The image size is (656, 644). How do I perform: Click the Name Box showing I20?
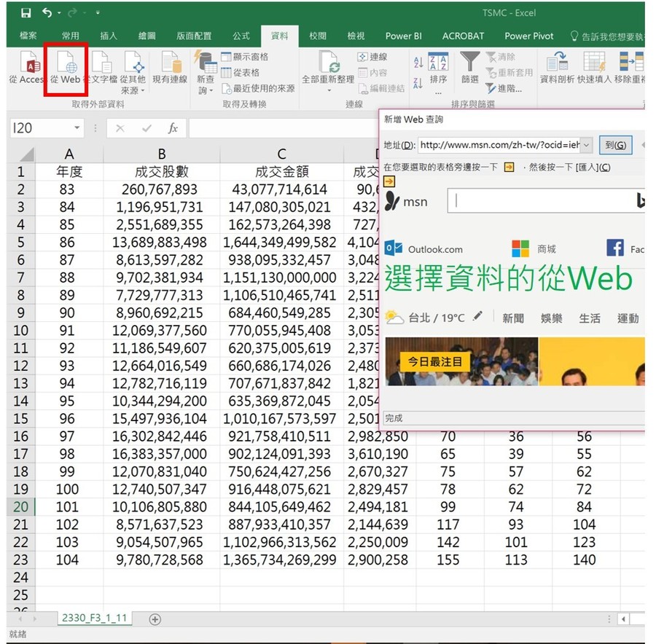[41, 128]
